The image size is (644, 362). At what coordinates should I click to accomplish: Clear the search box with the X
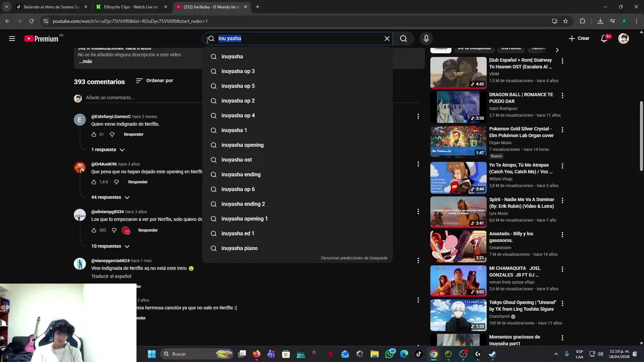coord(387,39)
